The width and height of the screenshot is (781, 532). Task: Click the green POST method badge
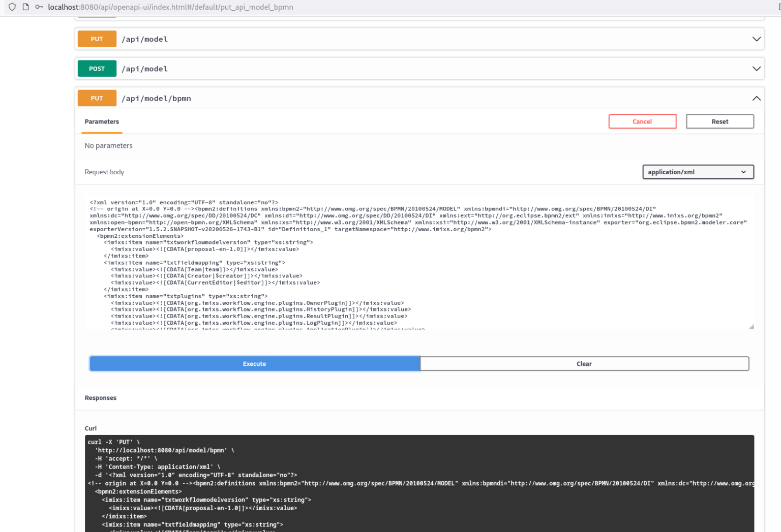pyautogui.click(x=97, y=68)
